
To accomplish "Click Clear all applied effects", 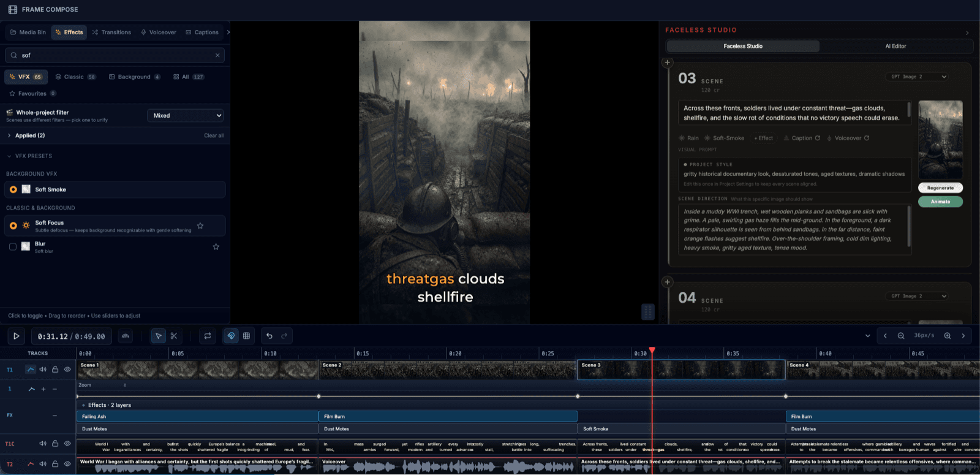I will (214, 135).
